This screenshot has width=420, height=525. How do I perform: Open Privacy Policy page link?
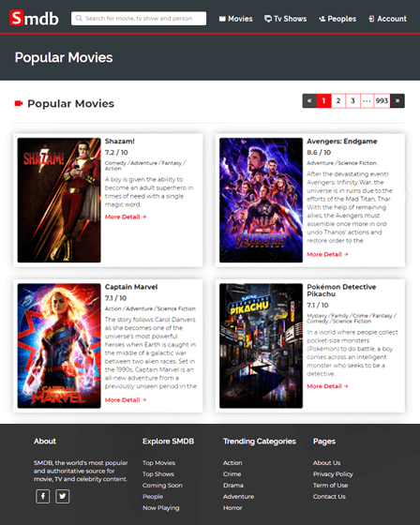pyautogui.click(x=333, y=474)
